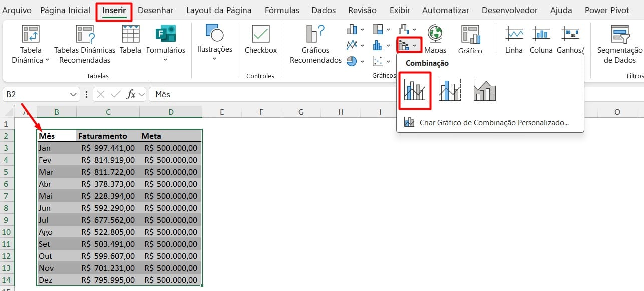Image resolution: width=644 pixels, height=291 pixels.
Task: Pick stacked area-clustered column chart
Action: (x=484, y=90)
